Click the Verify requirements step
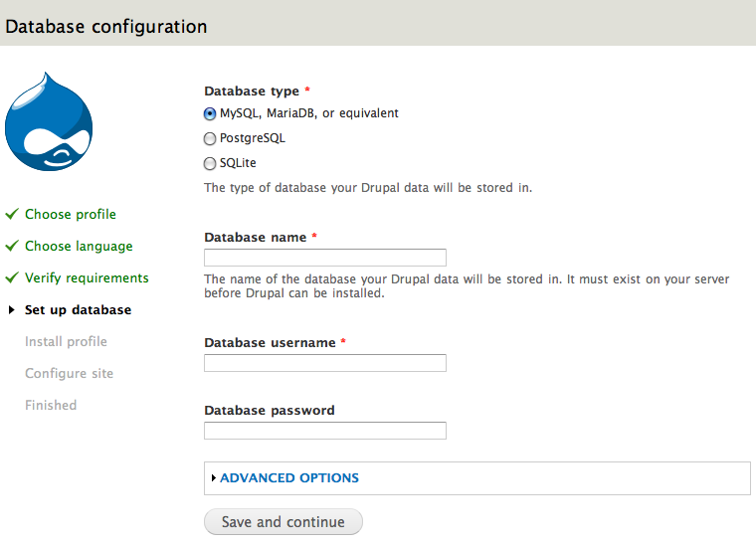756x547 pixels. point(87,277)
